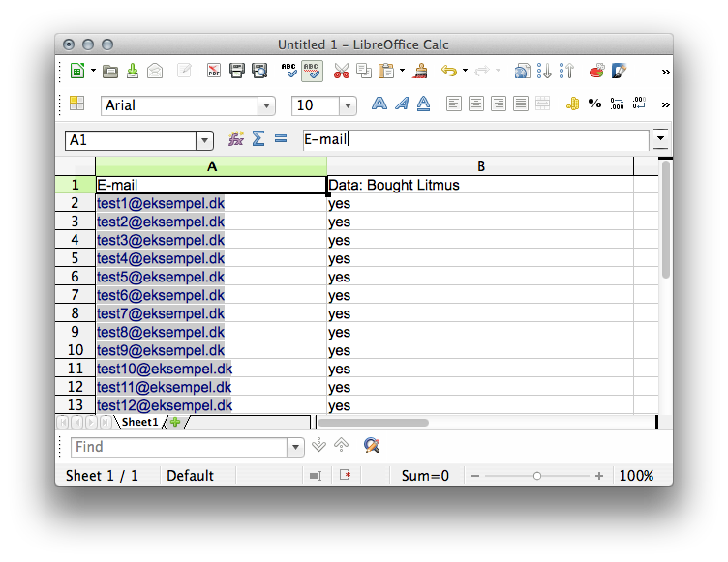Screen dimensions: 728x562
Task: Run the spelling check
Action: point(289,71)
